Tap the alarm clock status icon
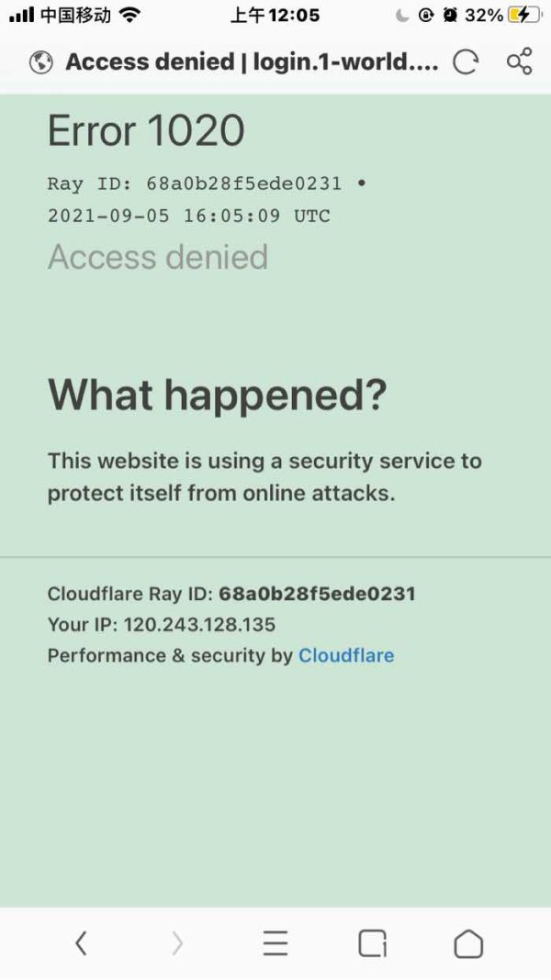Image resolution: width=551 pixels, height=980 pixels. click(450, 15)
